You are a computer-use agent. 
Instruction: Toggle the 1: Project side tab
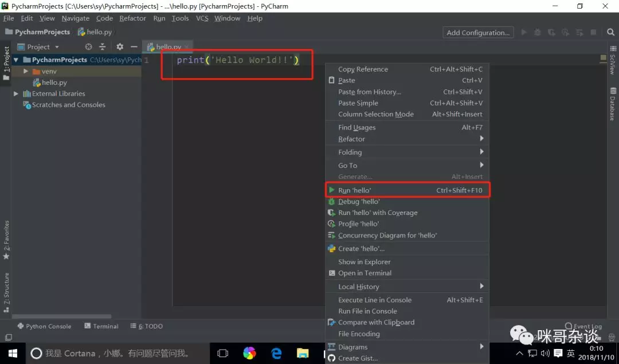tap(6, 63)
